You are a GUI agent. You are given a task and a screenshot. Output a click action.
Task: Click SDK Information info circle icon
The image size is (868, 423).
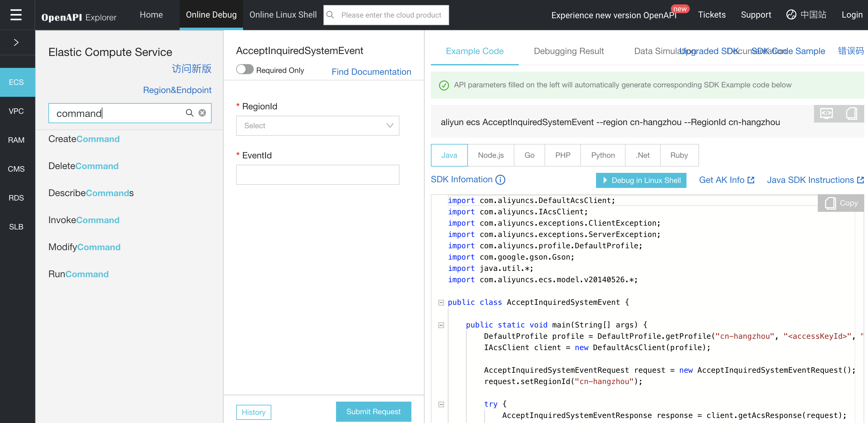click(500, 180)
